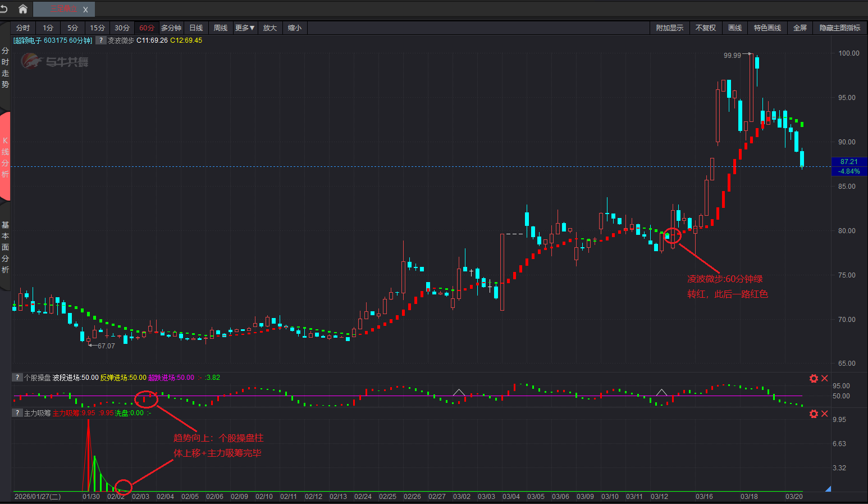Toggle 全屏 full screen mode
The width and height of the screenshot is (868, 504).
800,28
